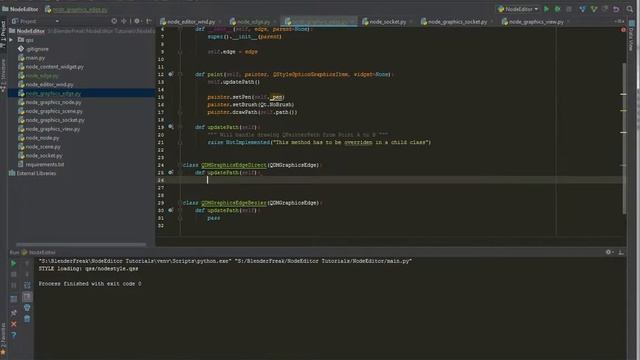Viewport: 640px width, 360px height.
Task: Open Search Everywhere magnifier icon
Action: (630, 9)
